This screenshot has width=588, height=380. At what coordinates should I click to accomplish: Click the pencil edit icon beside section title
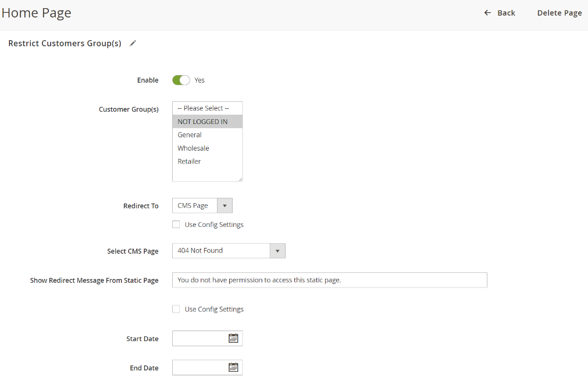(x=133, y=44)
